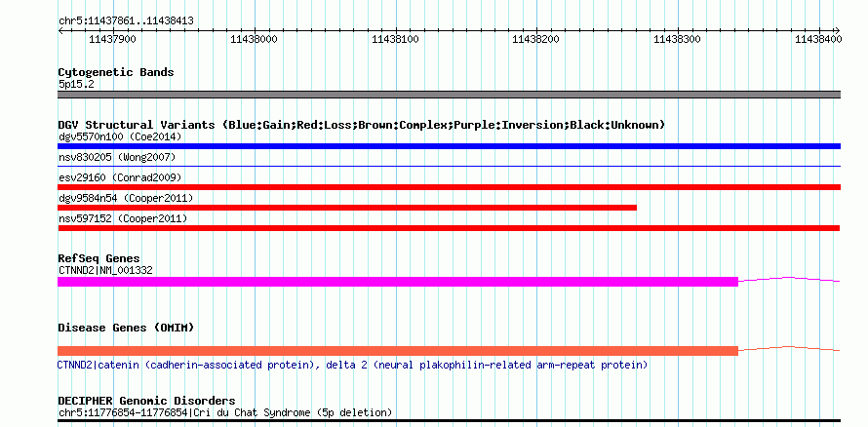Click ruler position 11438000
Image resolution: width=868 pixels, height=427 pixels.
(255, 39)
